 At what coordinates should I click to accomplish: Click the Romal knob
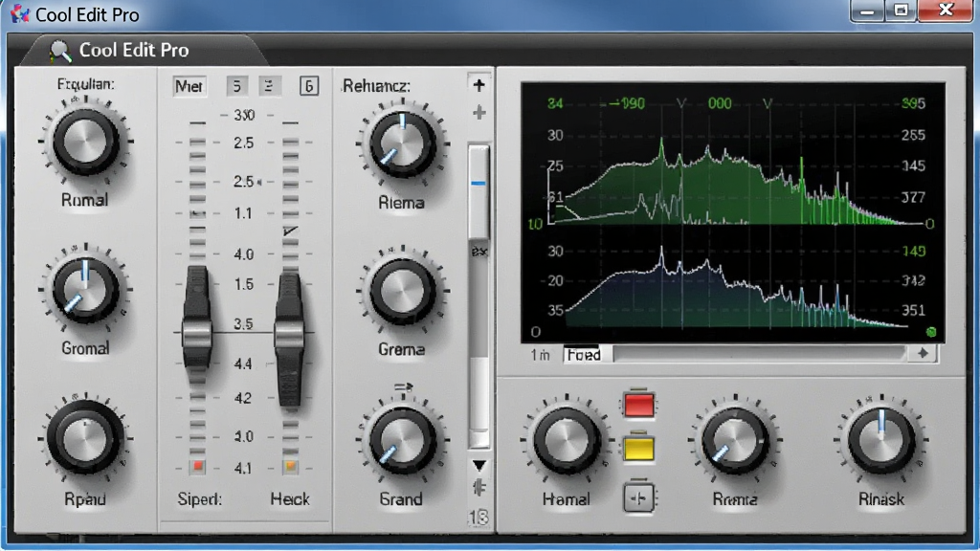click(x=85, y=142)
